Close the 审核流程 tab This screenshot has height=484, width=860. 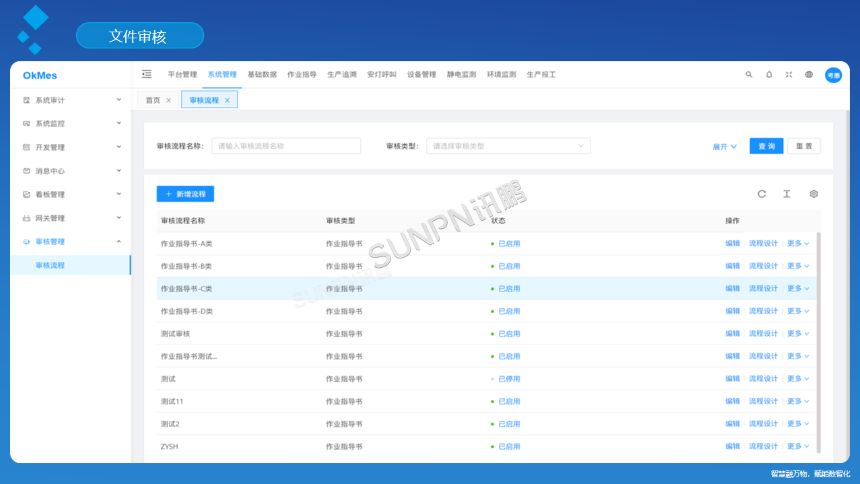tap(227, 100)
